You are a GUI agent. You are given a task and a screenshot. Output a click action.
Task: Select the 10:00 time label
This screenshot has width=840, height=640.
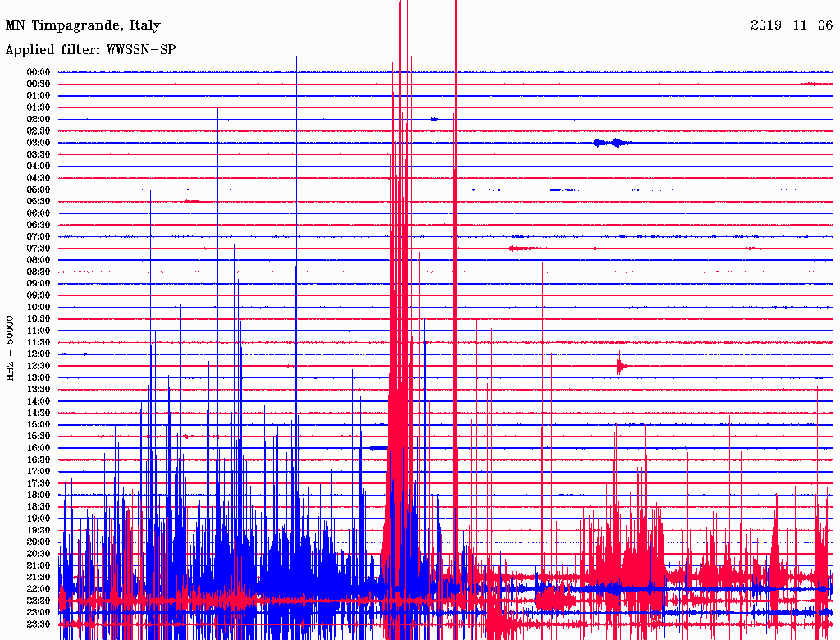tap(39, 307)
